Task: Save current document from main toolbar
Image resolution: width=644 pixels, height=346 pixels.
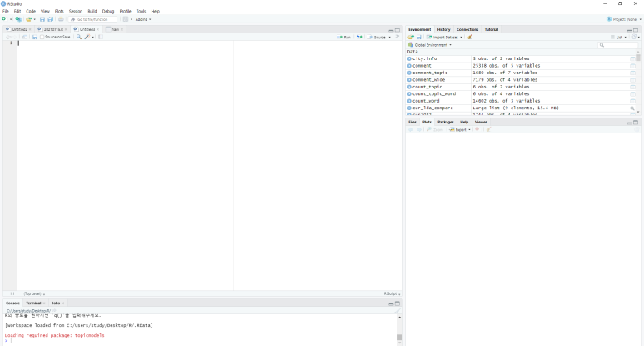Action: (42, 19)
